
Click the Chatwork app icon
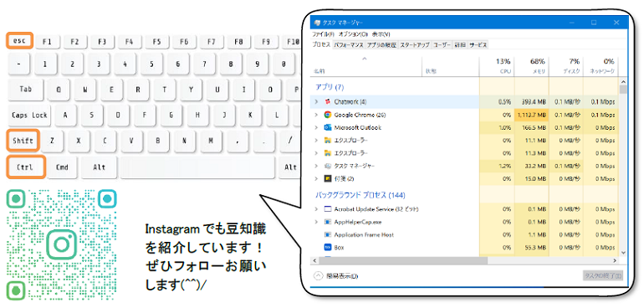click(x=328, y=101)
